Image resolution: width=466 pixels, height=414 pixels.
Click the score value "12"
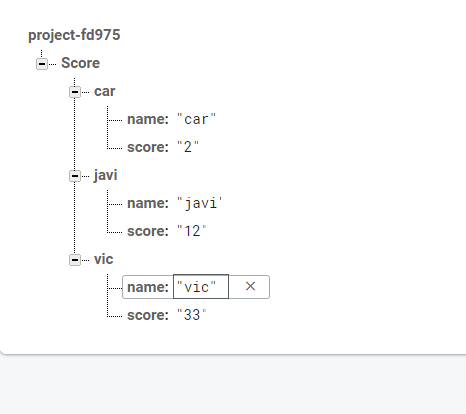pos(192,231)
